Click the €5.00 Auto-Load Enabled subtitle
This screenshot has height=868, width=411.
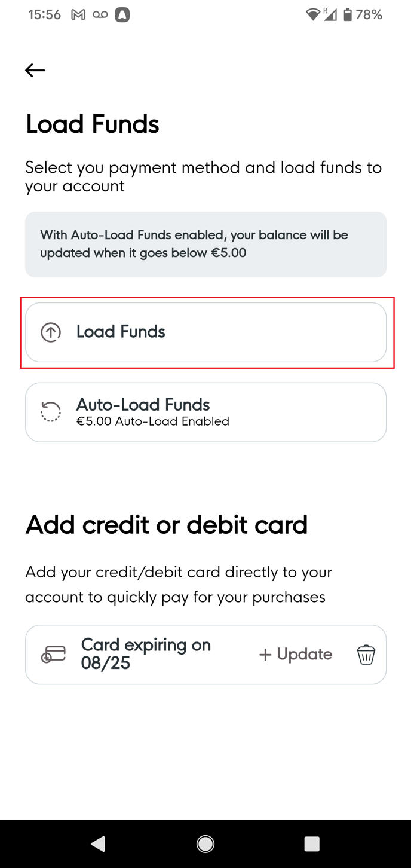tap(153, 421)
